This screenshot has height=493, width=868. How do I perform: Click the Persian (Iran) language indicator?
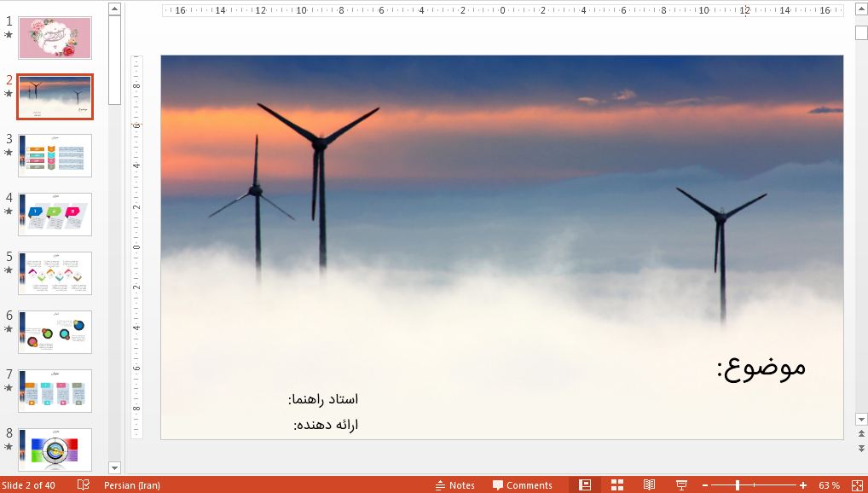[x=131, y=485]
